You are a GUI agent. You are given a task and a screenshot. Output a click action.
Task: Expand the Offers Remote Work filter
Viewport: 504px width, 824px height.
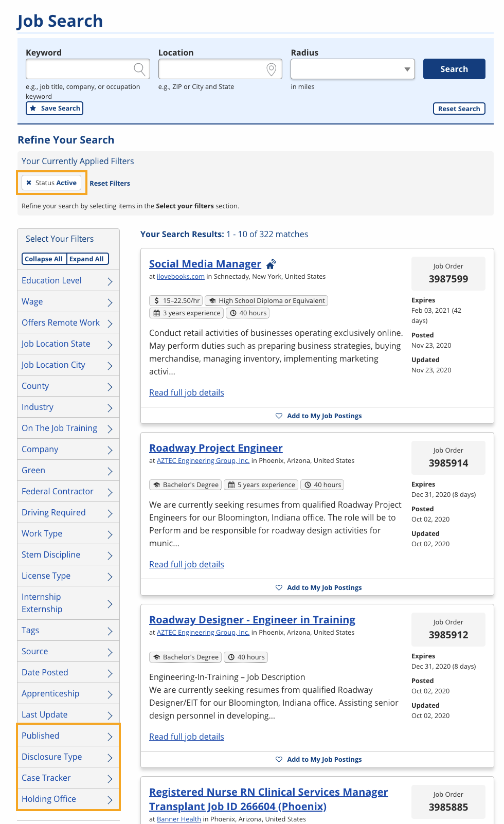point(68,323)
